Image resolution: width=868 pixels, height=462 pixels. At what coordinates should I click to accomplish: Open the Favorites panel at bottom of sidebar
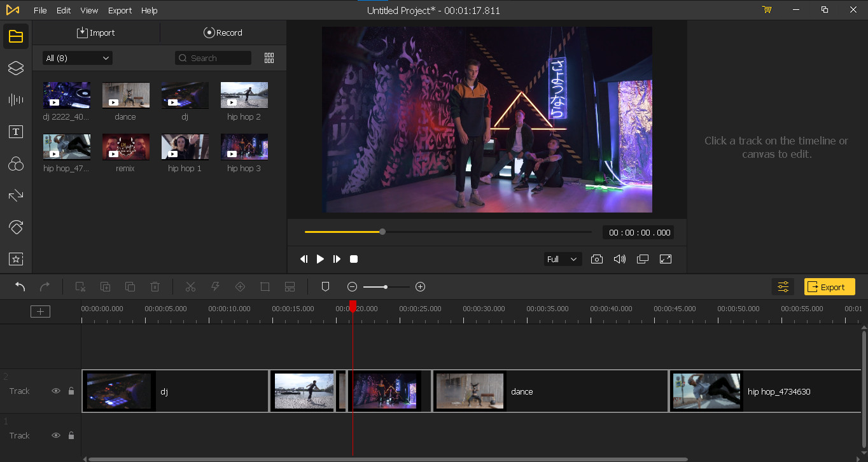[x=15, y=259]
